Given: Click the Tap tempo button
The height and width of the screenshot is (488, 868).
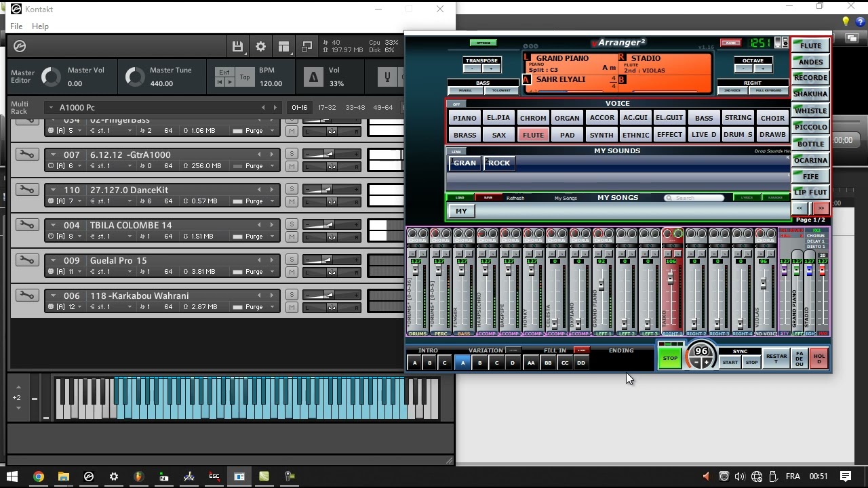Looking at the screenshot, I should coord(245,77).
